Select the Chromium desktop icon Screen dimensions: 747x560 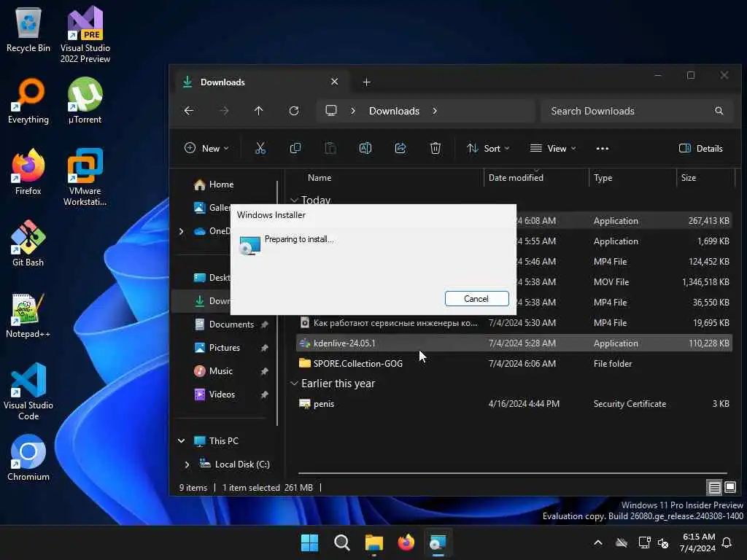click(x=28, y=458)
